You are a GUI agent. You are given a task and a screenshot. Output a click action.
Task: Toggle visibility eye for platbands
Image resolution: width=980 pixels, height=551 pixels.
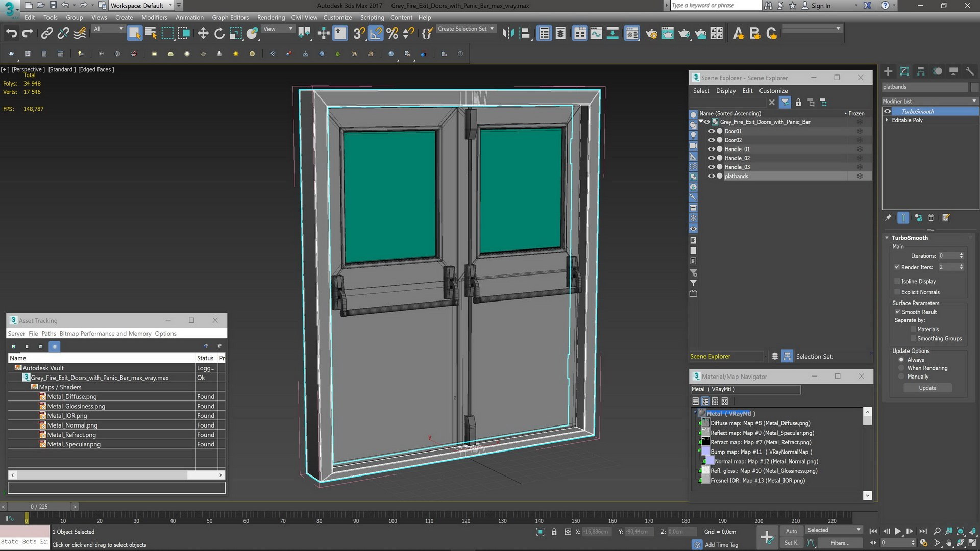pos(711,176)
